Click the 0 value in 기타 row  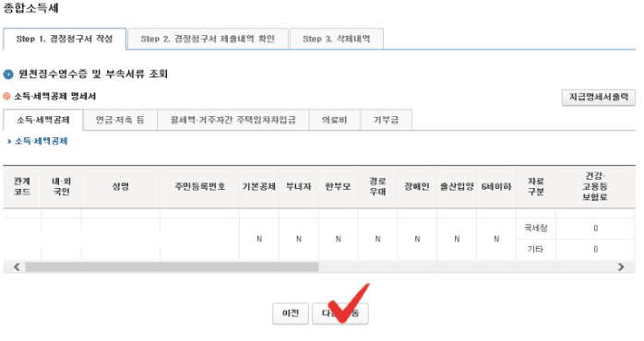click(x=595, y=250)
